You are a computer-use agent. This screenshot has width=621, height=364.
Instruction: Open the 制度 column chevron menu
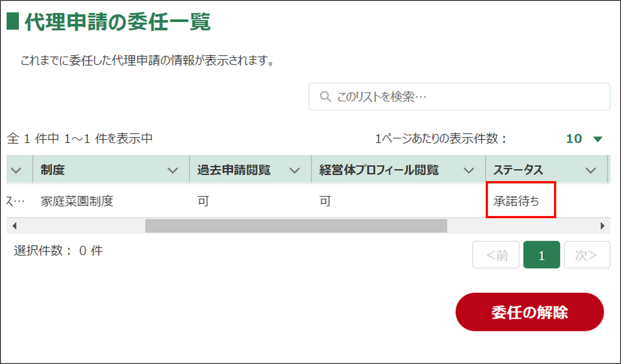[172, 170]
